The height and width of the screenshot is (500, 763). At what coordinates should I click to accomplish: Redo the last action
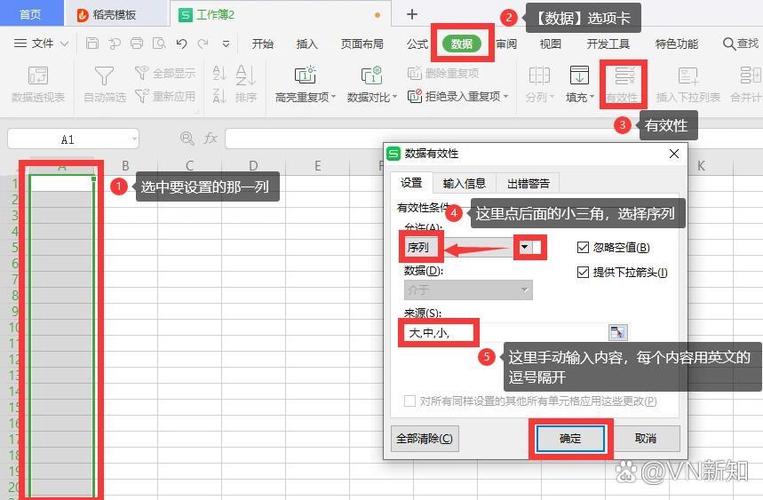point(203,44)
